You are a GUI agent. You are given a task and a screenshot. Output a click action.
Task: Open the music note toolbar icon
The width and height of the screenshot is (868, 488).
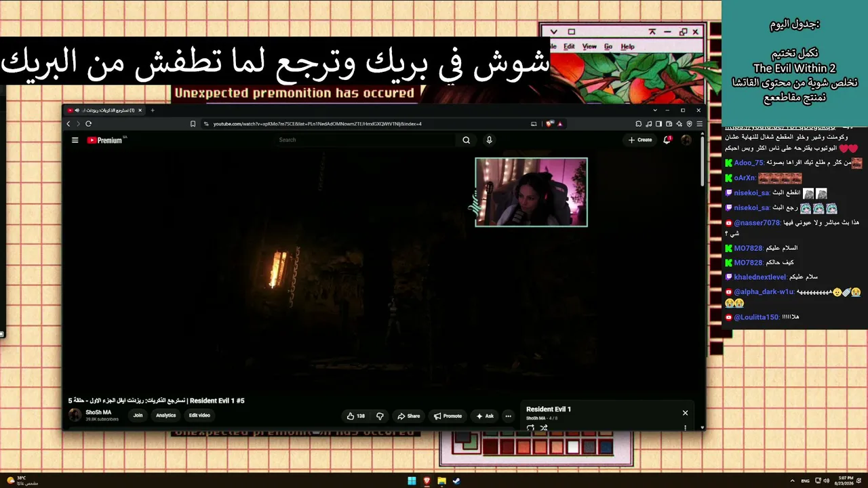tap(649, 124)
